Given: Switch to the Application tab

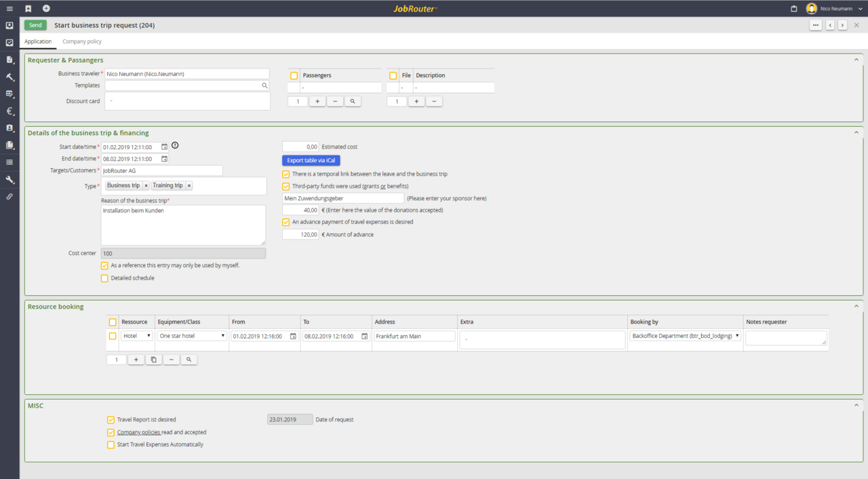Looking at the screenshot, I should pos(38,41).
